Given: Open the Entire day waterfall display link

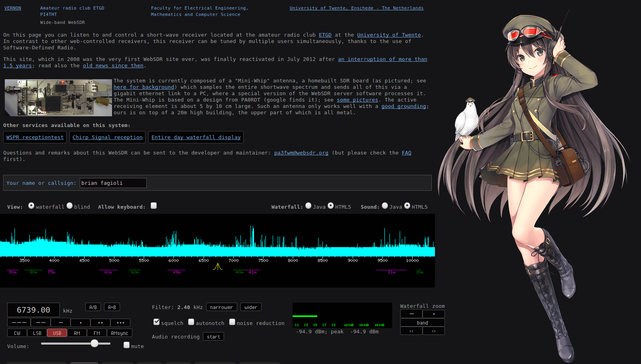Looking at the screenshot, I should tap(196, 137).
